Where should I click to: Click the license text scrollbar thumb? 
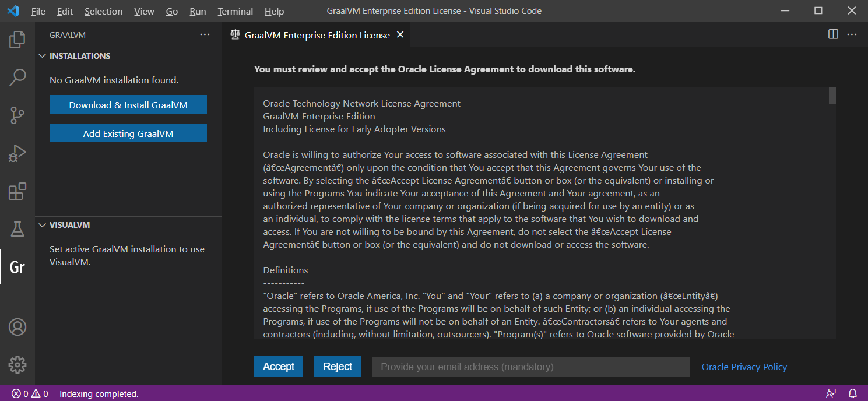pos(832,96)
